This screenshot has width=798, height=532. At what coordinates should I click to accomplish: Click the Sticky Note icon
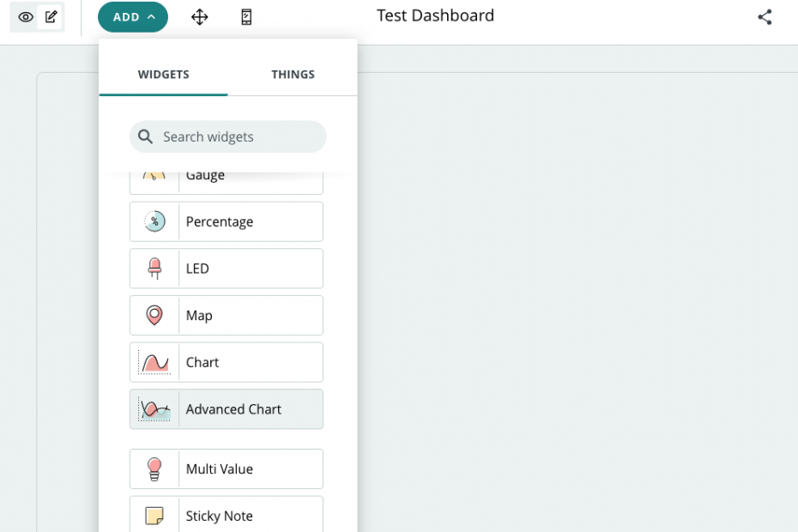pyautogui.click(x=154, y=516)
